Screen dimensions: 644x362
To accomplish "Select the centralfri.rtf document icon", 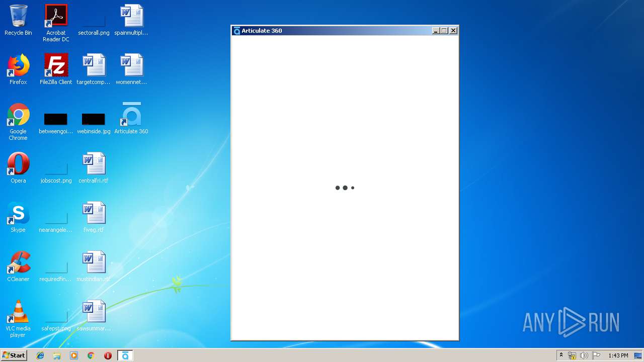I will 94,169.
